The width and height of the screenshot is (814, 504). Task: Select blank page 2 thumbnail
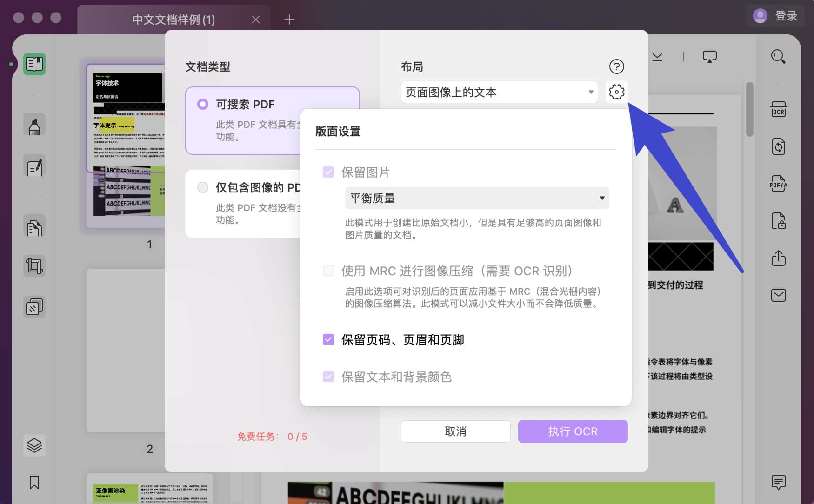[126, 351]
